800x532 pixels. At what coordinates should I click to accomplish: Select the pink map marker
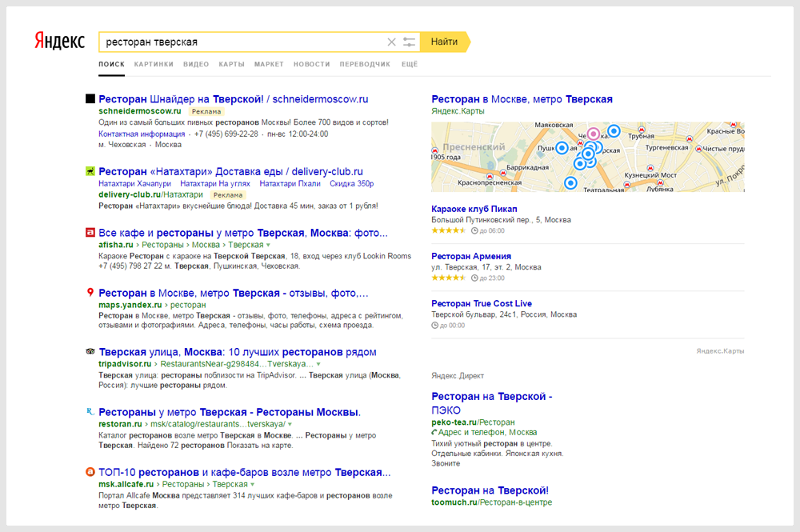[x=593, y=134]
